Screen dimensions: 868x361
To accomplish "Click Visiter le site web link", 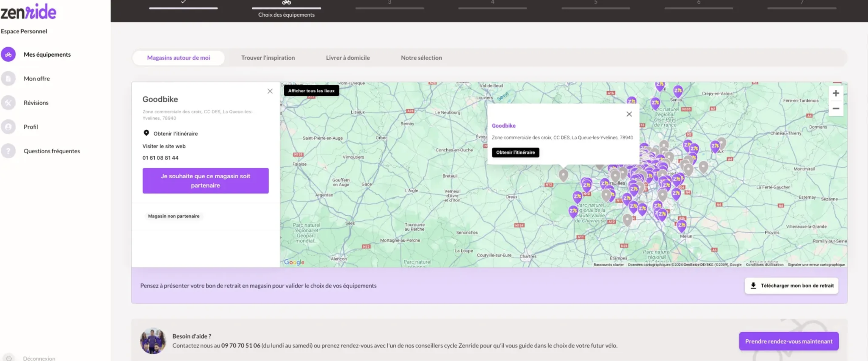I will (164, 146).
